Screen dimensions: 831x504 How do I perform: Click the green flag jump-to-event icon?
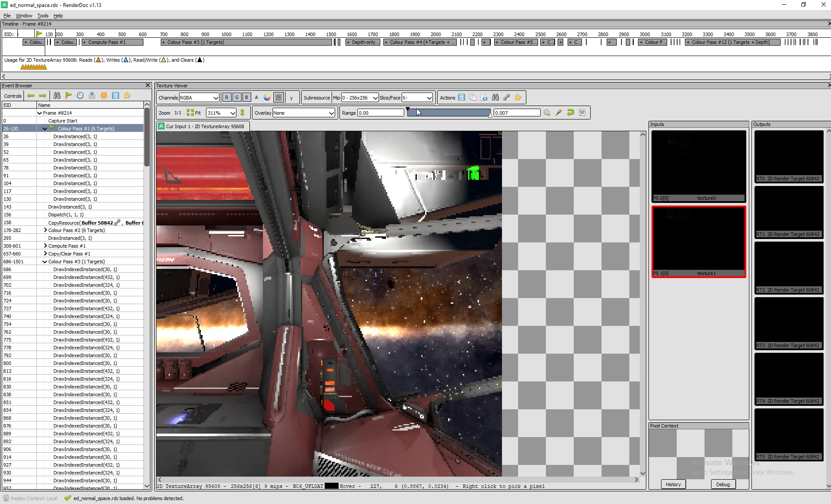point(69,96)
